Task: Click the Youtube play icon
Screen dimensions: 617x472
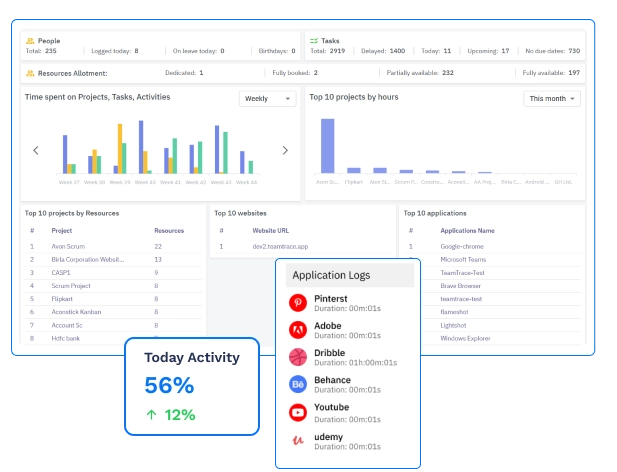Action: (297, 412)
